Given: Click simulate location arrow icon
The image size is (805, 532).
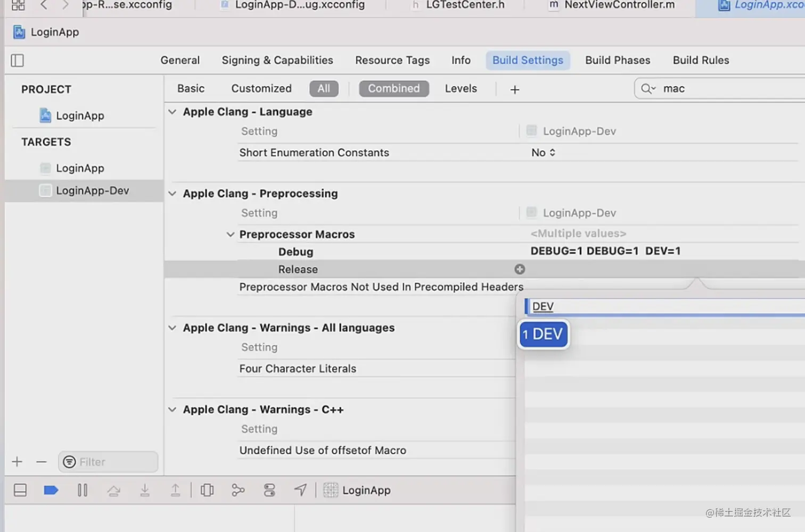Looking at the screenshot, I should click(301, 490).
